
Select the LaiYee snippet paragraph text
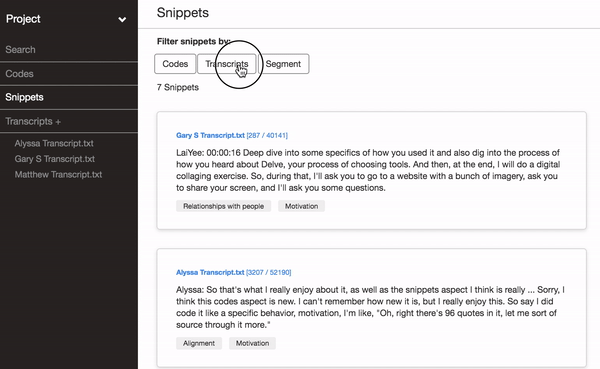click(368, 170)
